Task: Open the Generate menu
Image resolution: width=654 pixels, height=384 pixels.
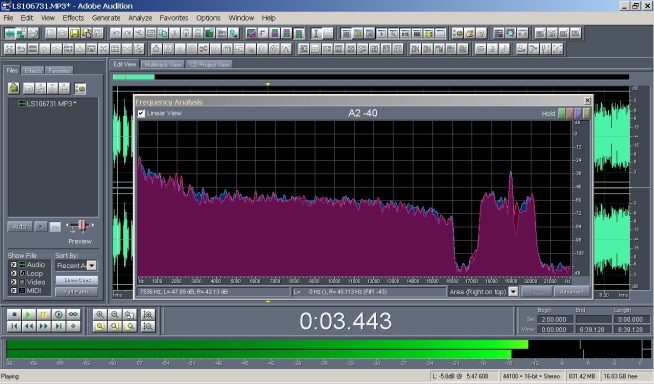Action: (106, 18)
